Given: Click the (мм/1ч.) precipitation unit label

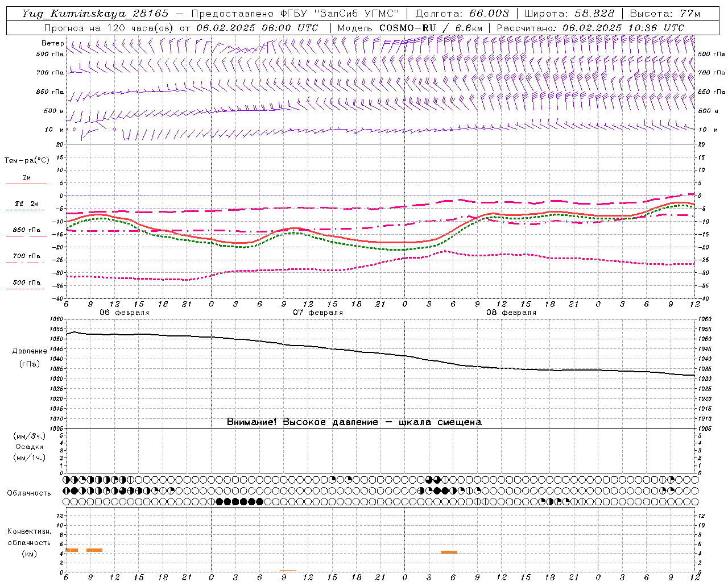Looking at the screenshot, I should pos(30,458).
